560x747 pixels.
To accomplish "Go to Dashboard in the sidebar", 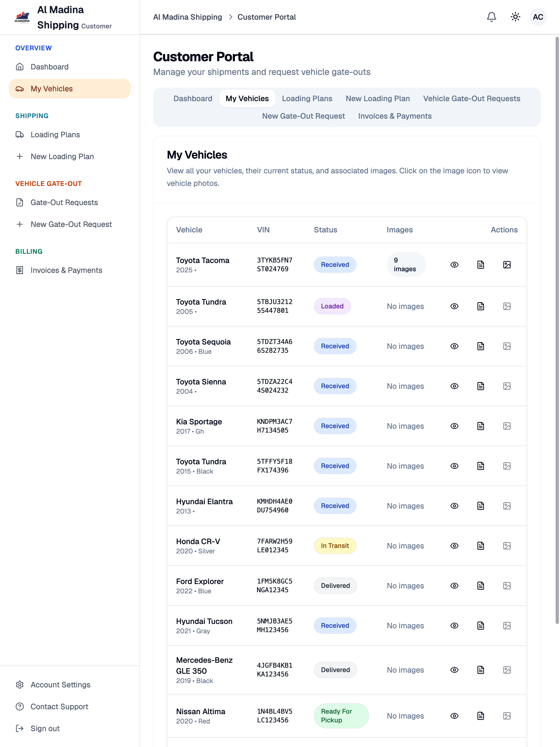I will [x=69, y=67].
